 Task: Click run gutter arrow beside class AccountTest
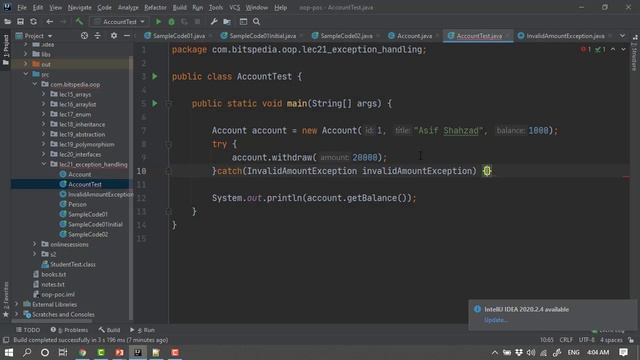(155, 76)
